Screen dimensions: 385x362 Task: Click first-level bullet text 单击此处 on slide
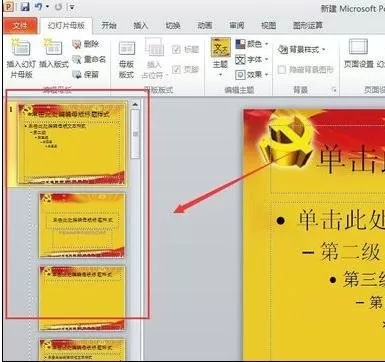click(341, 220)
